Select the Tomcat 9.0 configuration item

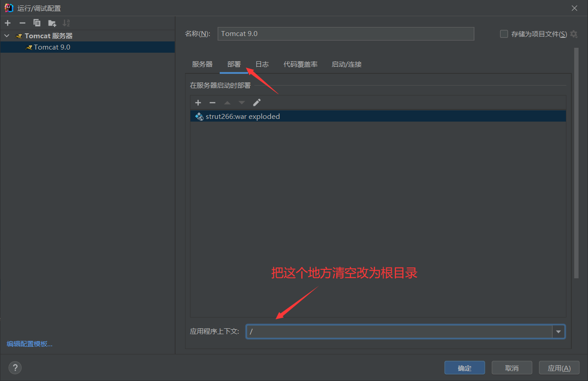click(x=87, y=47)
